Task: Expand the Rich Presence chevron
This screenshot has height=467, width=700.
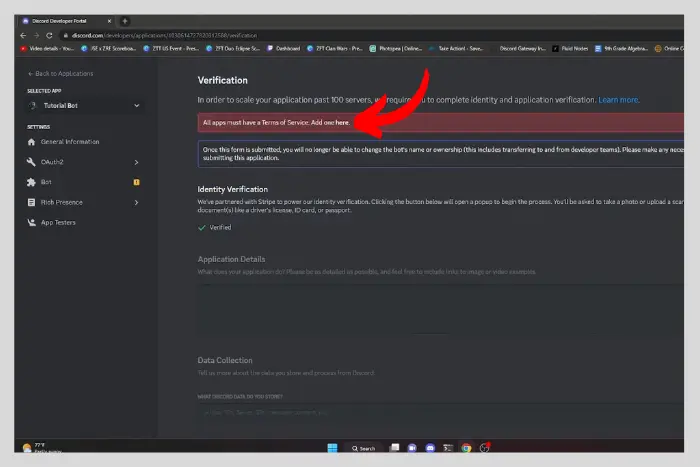Action: pyautogui.click(x=137, y=203)
